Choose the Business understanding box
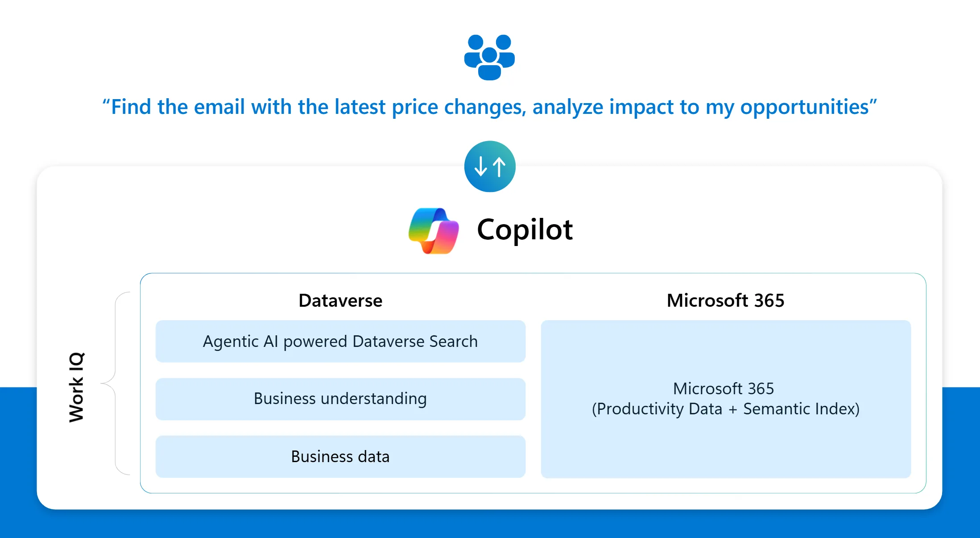The image size is (980, 538). pos(340,399)
